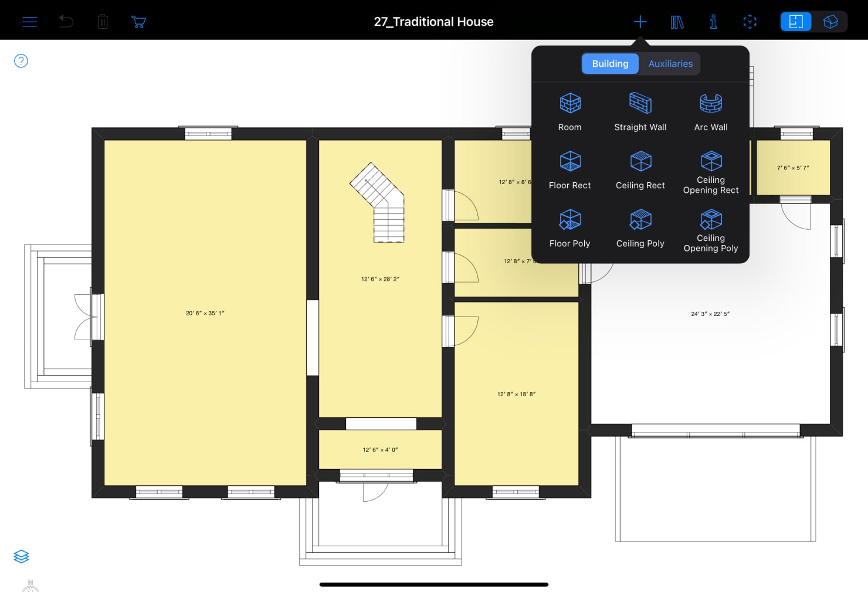868x592 pixels.
Task: Select the Ceiling Poly tool
Action: tap(640, 229)
